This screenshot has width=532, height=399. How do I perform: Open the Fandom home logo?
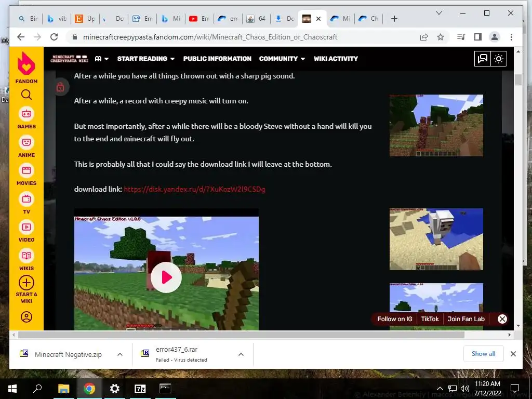[x=26, y=67]
